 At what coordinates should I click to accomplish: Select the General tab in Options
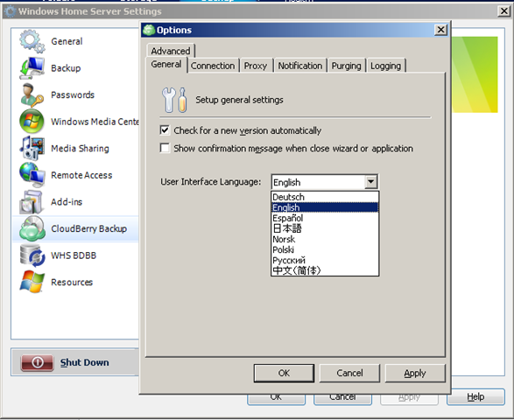click(166, 64)
